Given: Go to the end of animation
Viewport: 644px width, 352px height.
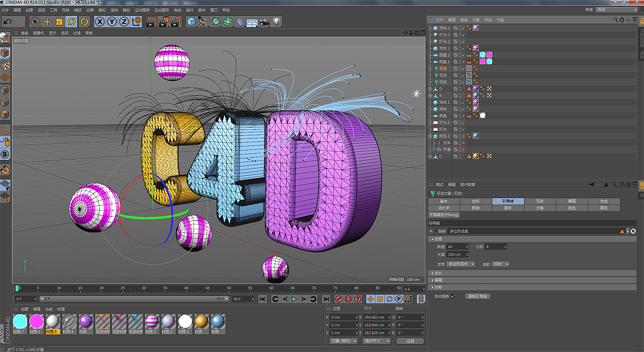Looking at the screenshot, I should pos(326,299).
